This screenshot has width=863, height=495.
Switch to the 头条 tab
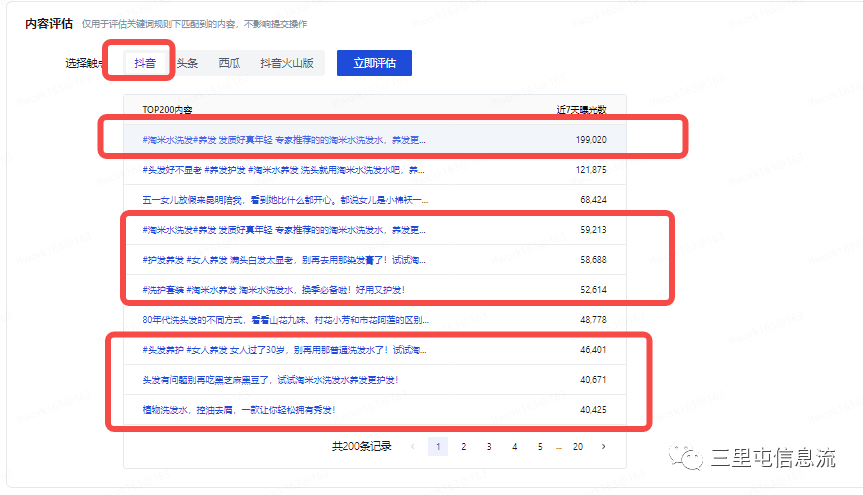[187, 63]
